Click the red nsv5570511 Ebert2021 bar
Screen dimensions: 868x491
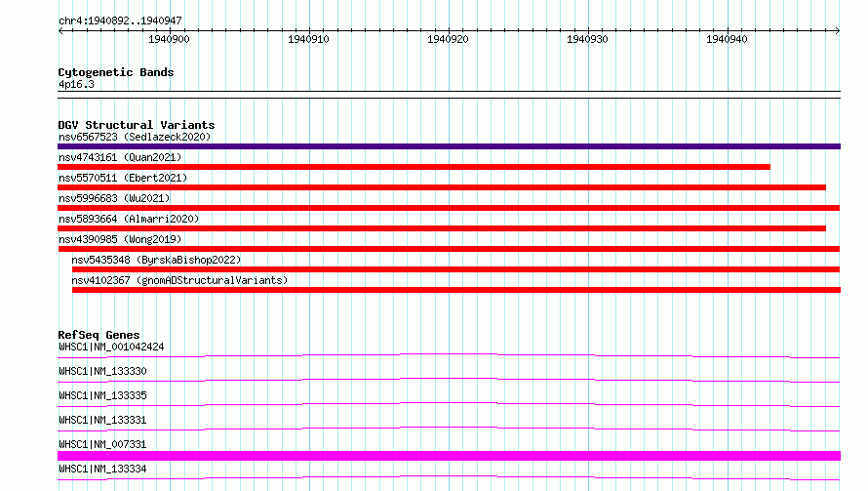[442, 187]
